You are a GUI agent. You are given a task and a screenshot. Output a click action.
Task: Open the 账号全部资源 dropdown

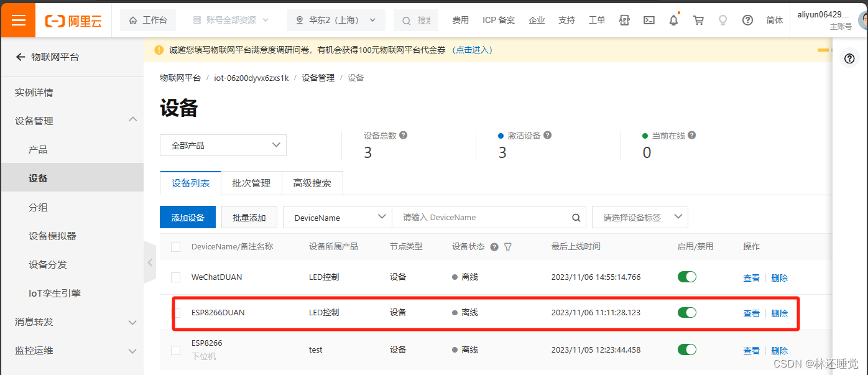pyautogui.click(x=231, y=20)
